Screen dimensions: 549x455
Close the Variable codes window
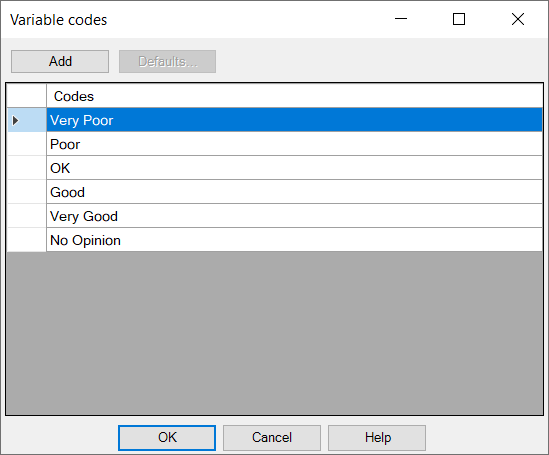tap(517, 19)
